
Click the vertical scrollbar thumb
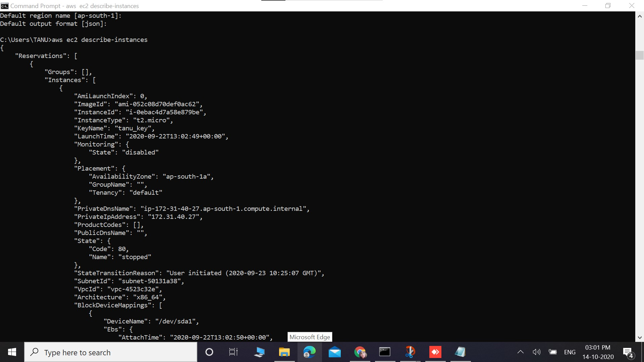639,55
